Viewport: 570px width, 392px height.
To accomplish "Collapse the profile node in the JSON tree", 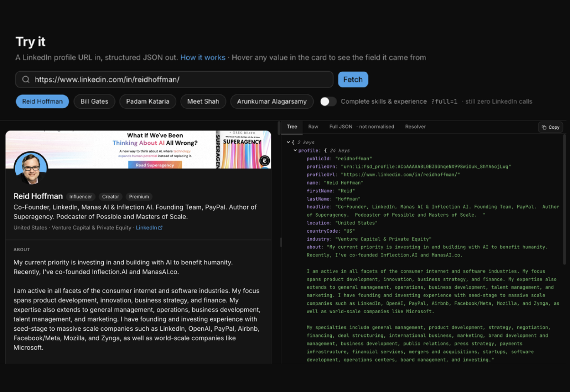I will (295, 150).
